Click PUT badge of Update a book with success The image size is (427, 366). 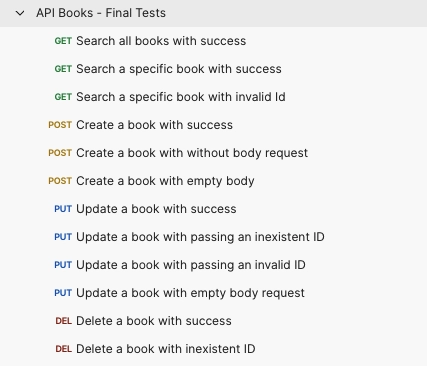[63, 209]
